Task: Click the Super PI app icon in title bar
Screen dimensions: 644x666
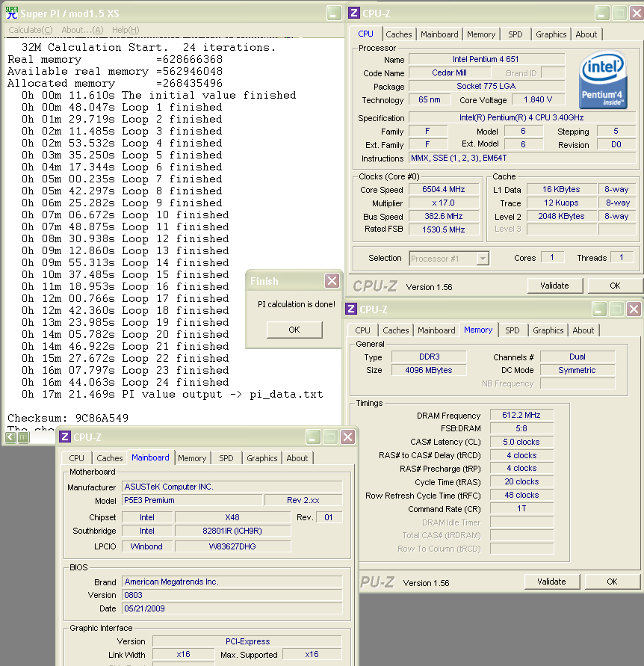Action: pos(12,13)
